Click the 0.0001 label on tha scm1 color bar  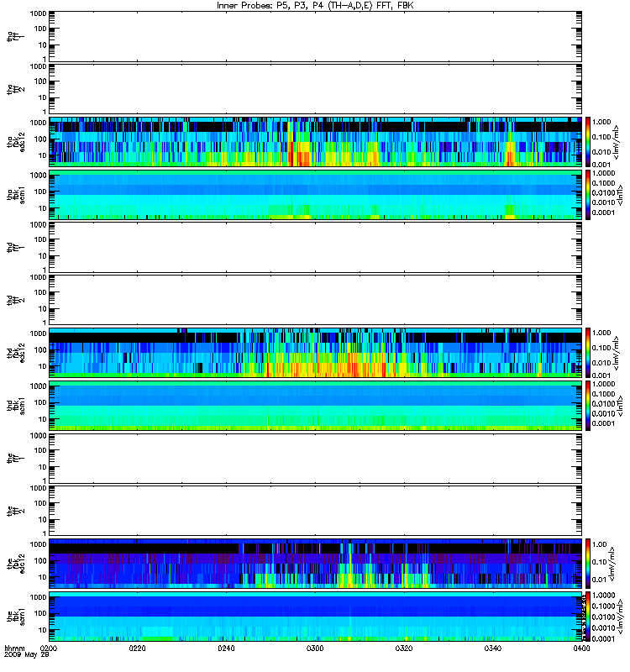click(603, 213)
